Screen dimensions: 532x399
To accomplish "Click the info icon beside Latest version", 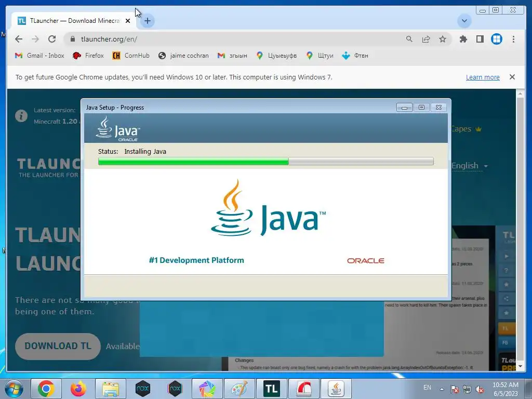I will click(x=21, y=116).
